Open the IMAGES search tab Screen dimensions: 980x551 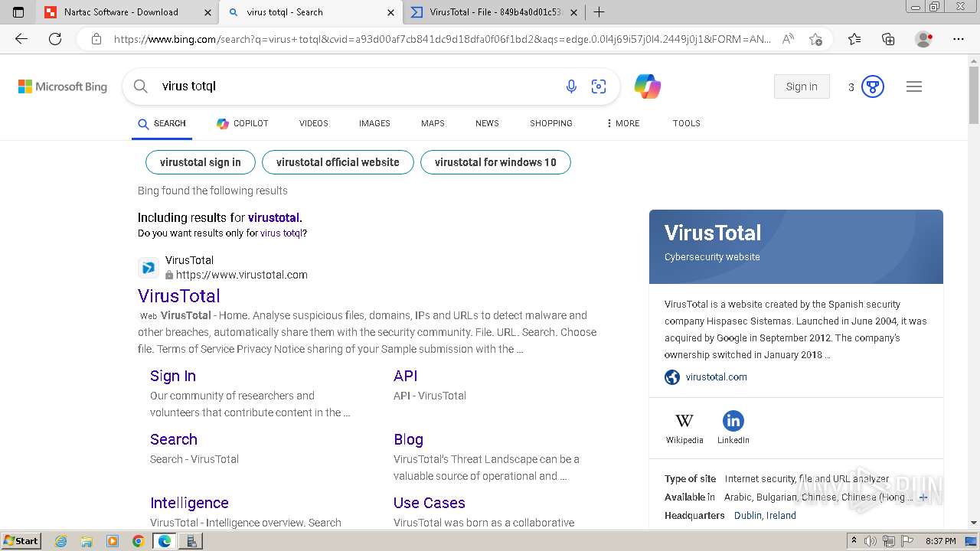click(374, 123)
